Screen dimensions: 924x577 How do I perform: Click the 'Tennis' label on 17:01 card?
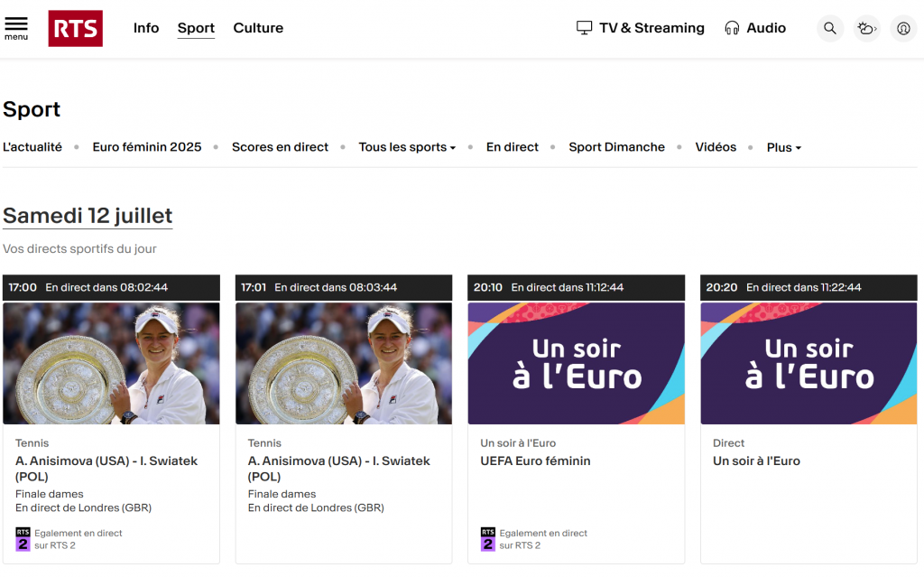click(264, 443)
